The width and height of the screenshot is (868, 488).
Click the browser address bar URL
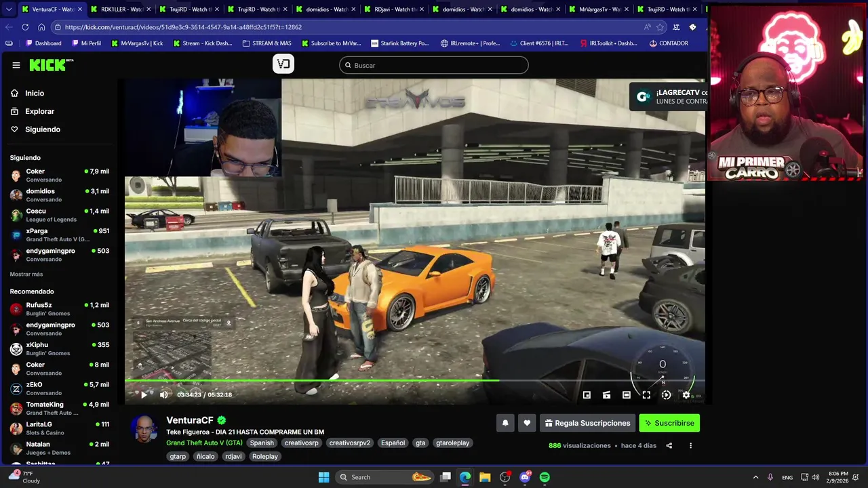point(183,27)
